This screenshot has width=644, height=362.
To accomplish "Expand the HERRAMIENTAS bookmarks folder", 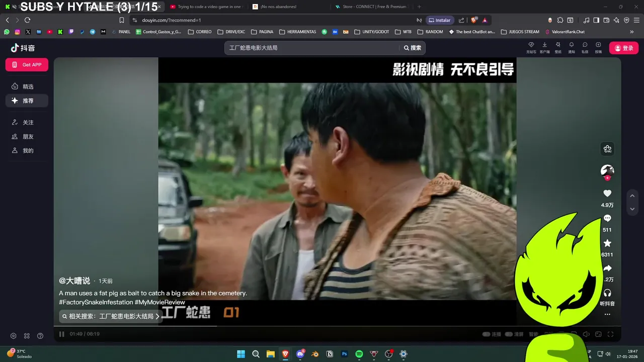I will [x=297, y=32].
